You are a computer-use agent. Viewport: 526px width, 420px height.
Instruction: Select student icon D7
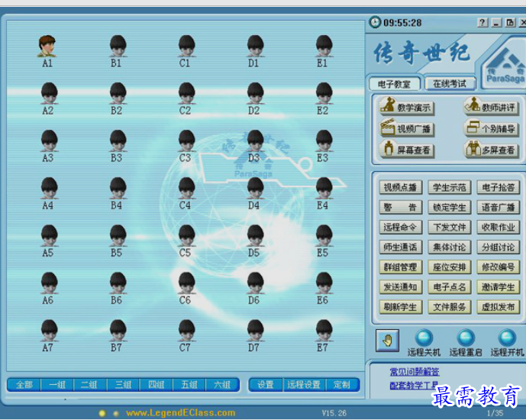pyautogui.click(x=255, y=331)
